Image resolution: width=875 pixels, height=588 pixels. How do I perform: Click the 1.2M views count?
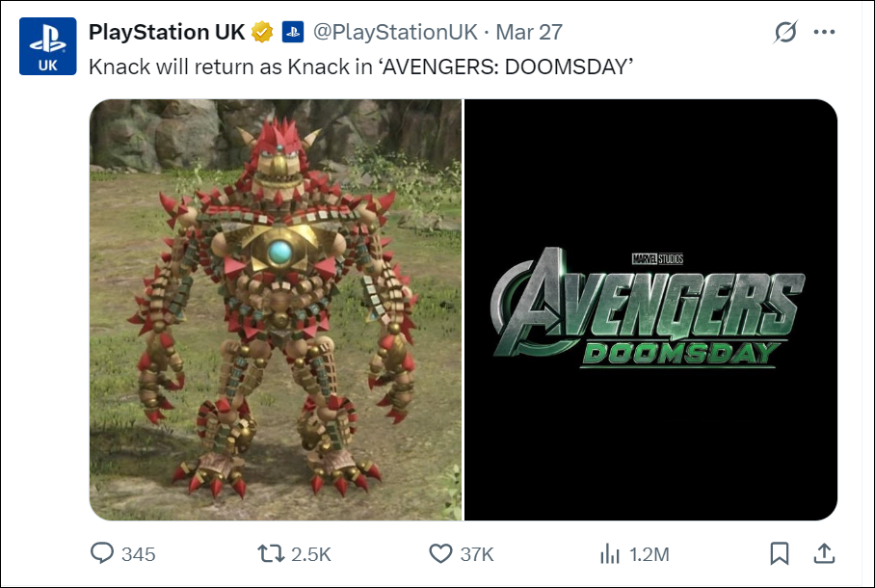tap(648, 554)
